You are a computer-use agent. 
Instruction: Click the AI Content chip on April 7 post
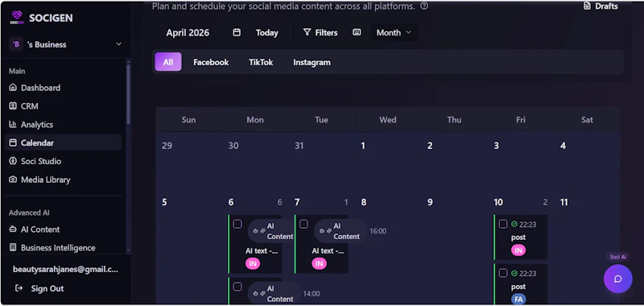pyautogui.click(x=341, y=231)
